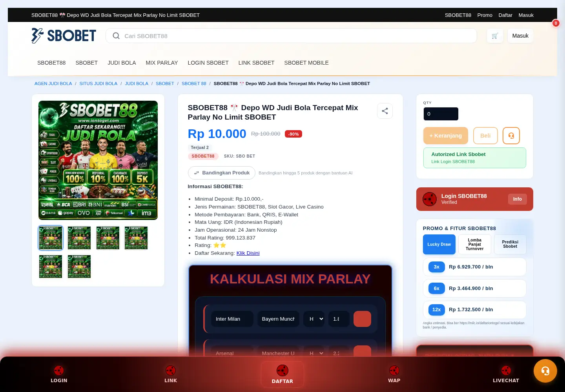
Task: Click the 12x Rp 1.732.500 row
Action: [475, 310]
